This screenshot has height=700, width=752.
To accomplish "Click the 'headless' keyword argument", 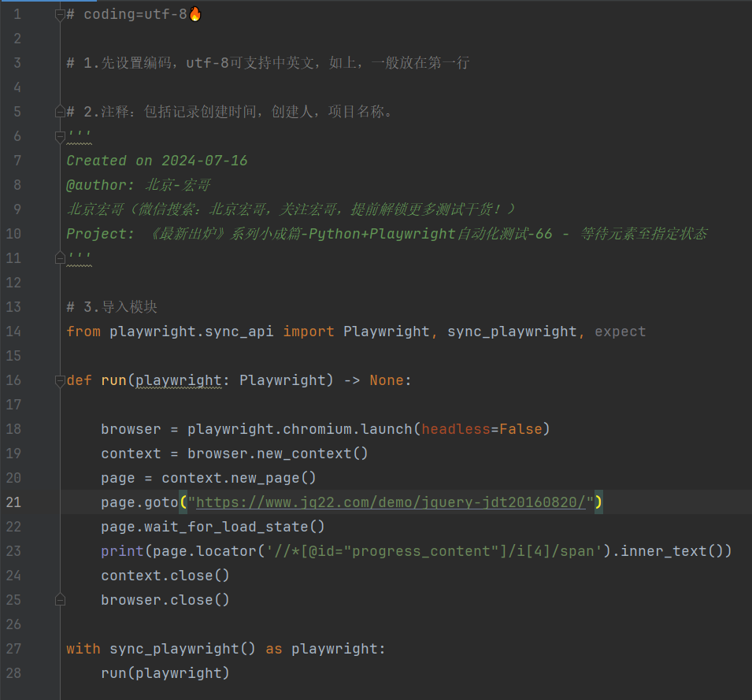I will (x=456, y=428).
